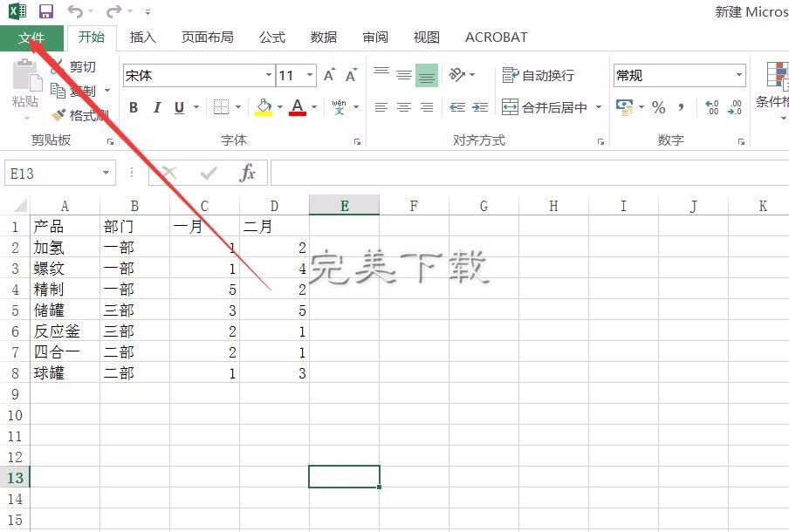This screenshot has height=532, width=789.
Task: Open the fill color dropdown arrow
Action: click(280, 107)
